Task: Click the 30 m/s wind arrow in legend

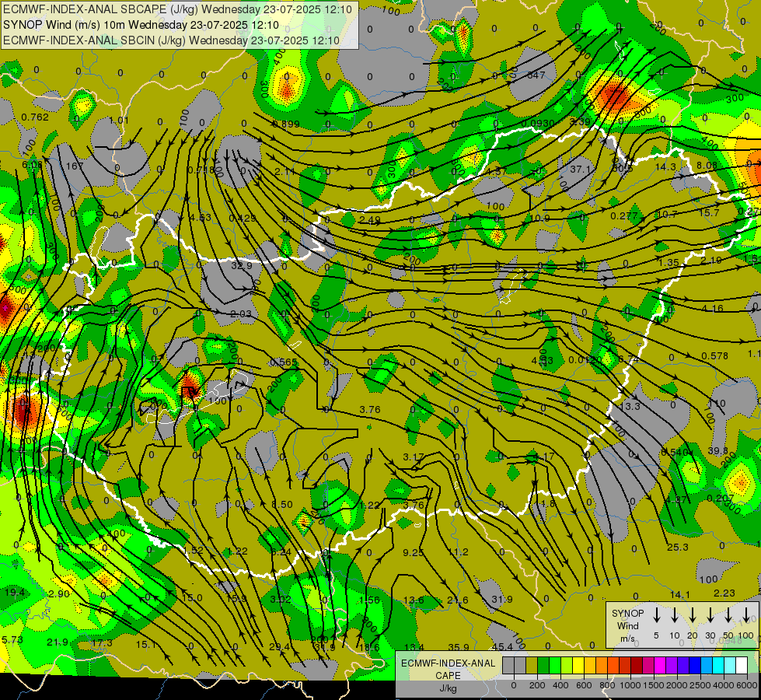Action: point(710,615)
